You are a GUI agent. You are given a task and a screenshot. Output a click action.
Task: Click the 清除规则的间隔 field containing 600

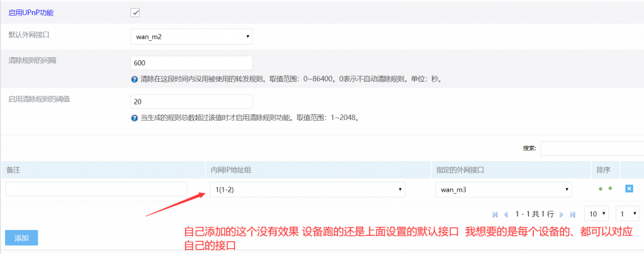pyautogui.click(x=191, y=63)
